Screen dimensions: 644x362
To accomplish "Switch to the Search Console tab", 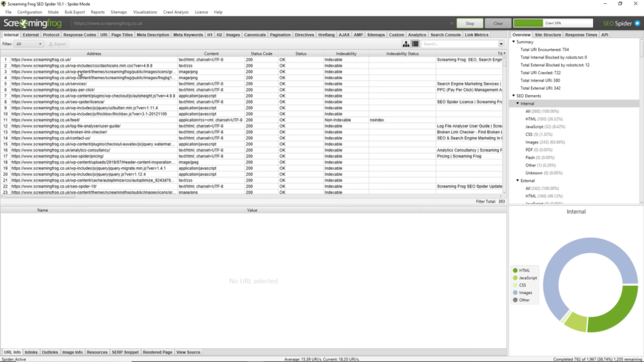I will coord(446,35).
